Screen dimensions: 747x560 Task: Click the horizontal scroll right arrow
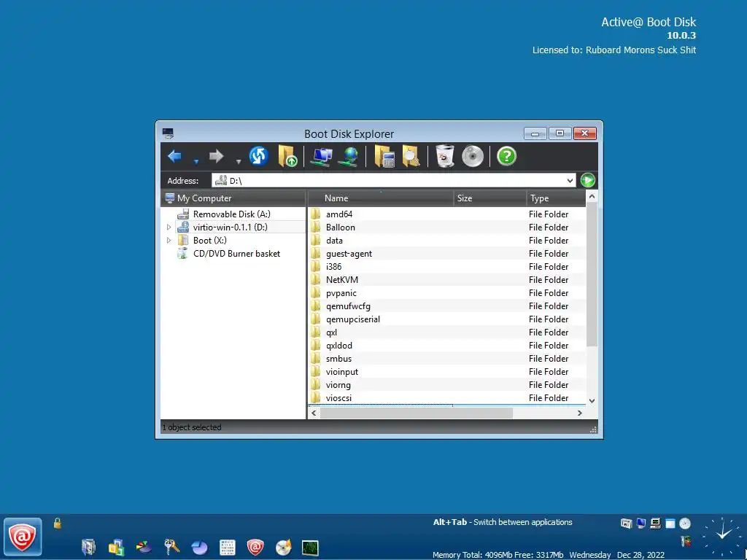coord(580,413)
